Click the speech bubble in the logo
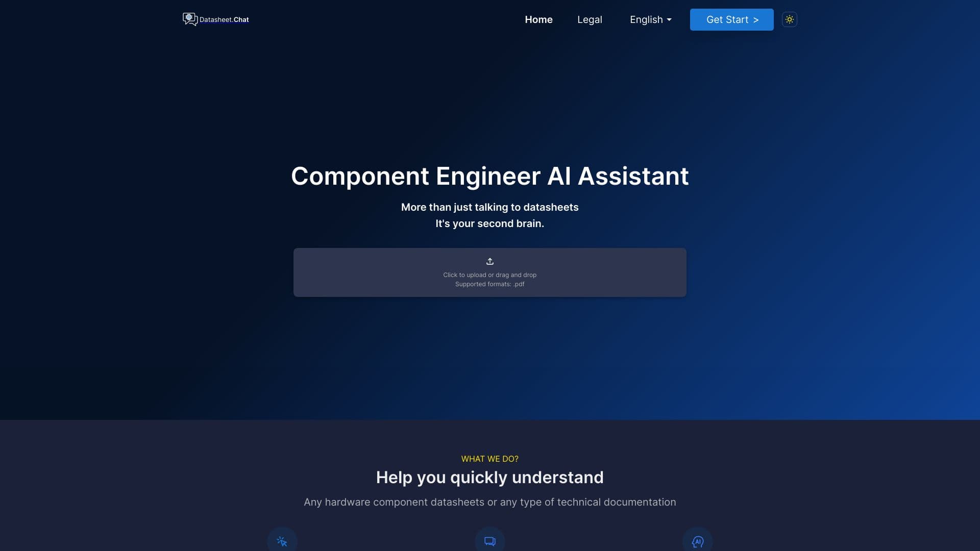Screen dimensions: 980x551 coord(189,18)
